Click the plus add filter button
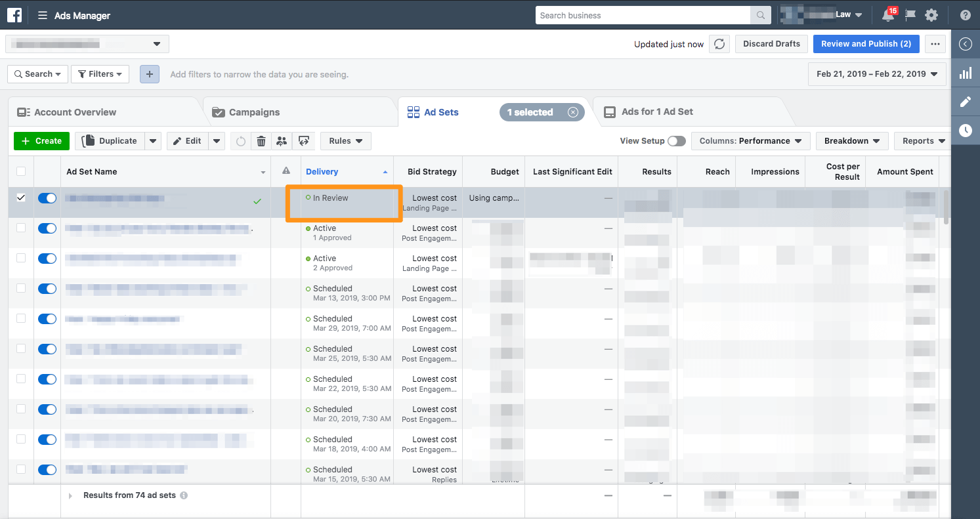 [150, 74]
